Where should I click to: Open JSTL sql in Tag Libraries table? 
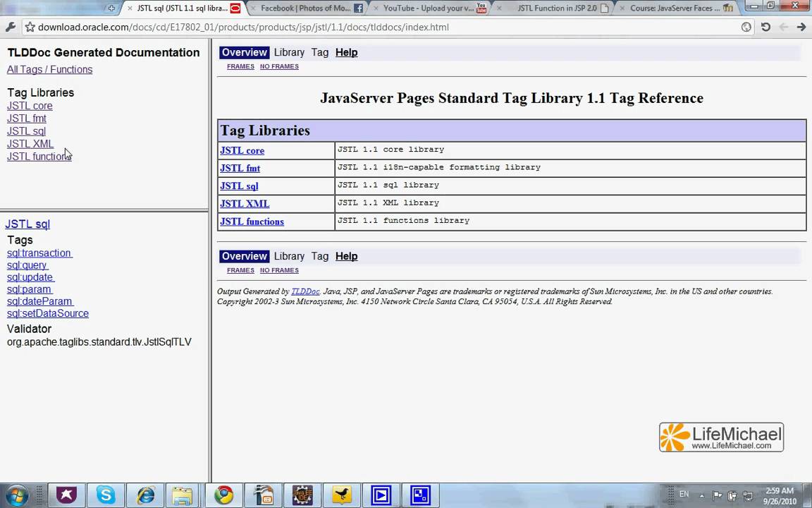(x=239, y=186)
